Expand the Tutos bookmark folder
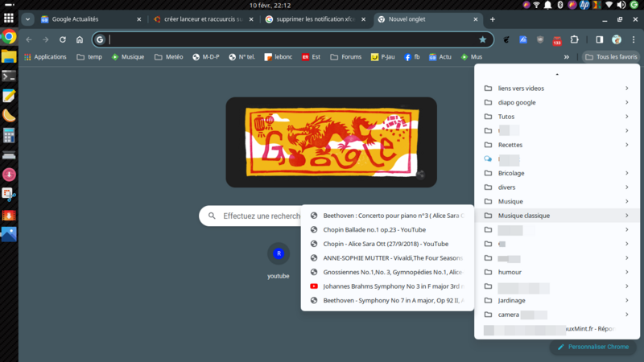This screenshot has height=362, width=644. (557, 117)
